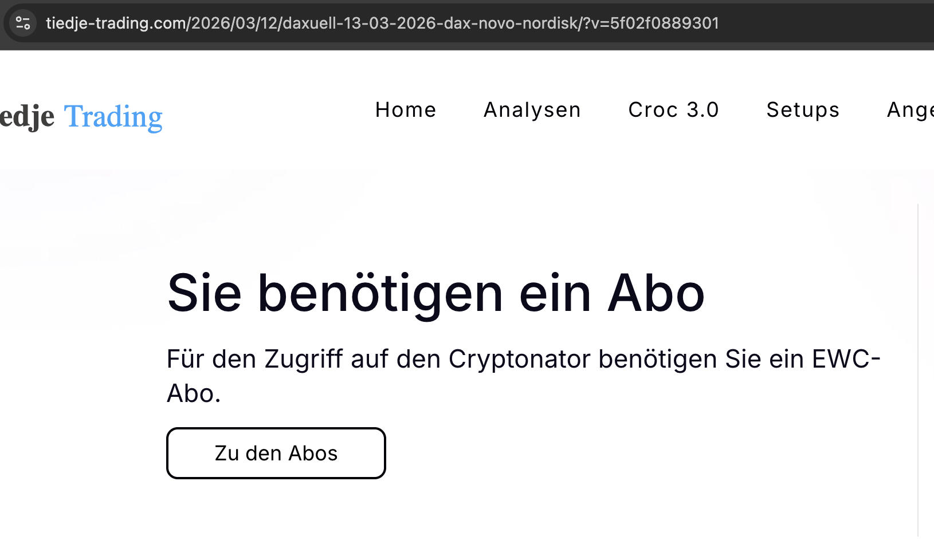Click the site information icon in address bar
Viewport: 934px width, 560px height.
23,23
